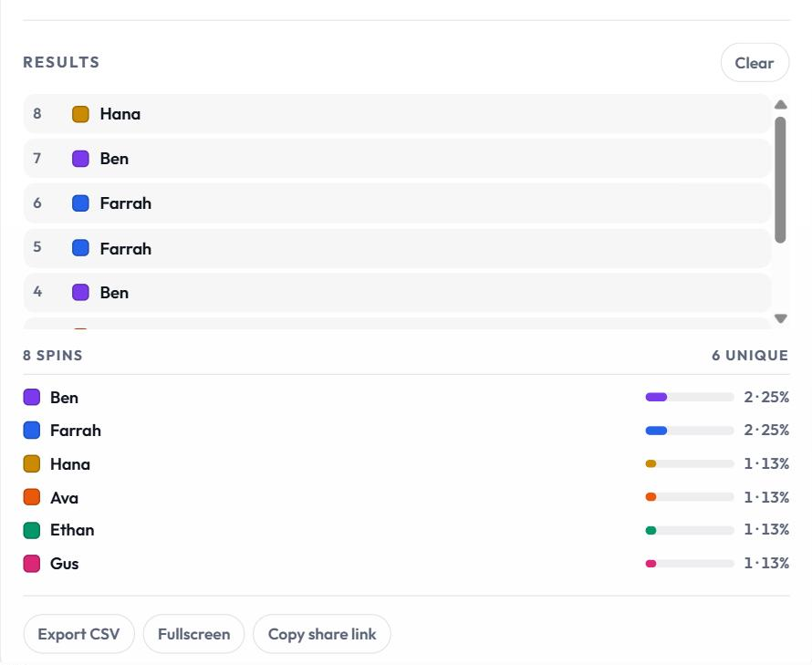Image resolution: width=812 pixels, height=665 pixels.
Task: Export results as CSV
Action: 78,634
